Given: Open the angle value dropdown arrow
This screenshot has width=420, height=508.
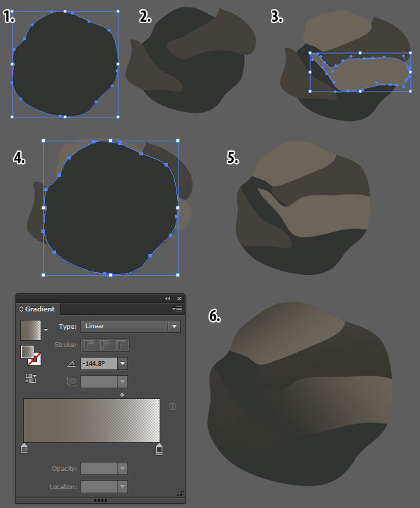Looking at the screenshot, I should [122, 363].
